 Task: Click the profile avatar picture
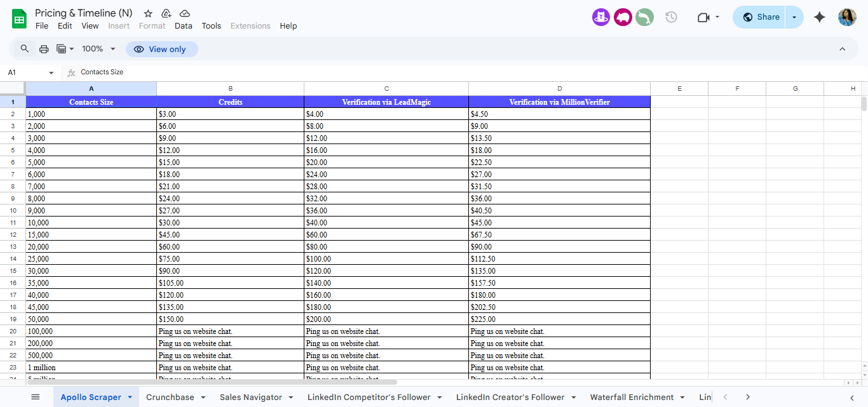[x=847, y=17]
